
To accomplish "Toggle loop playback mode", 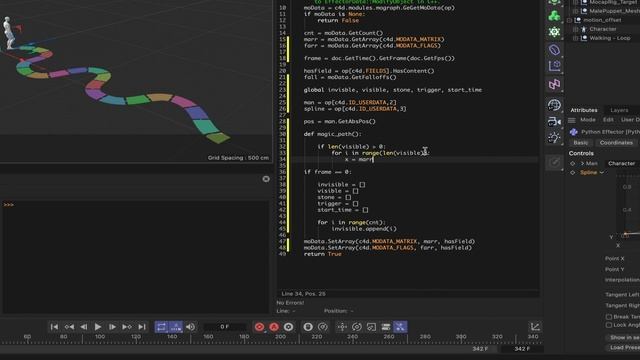I will (161, 327).
